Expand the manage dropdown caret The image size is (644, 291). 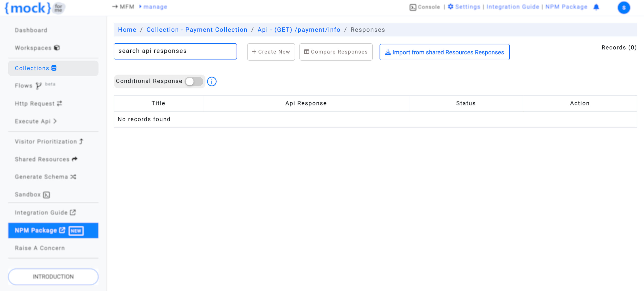click(140, 6)
